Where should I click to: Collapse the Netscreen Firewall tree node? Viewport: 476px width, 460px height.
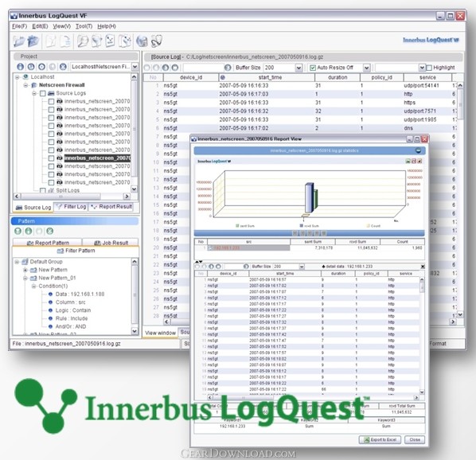[25, 85]
